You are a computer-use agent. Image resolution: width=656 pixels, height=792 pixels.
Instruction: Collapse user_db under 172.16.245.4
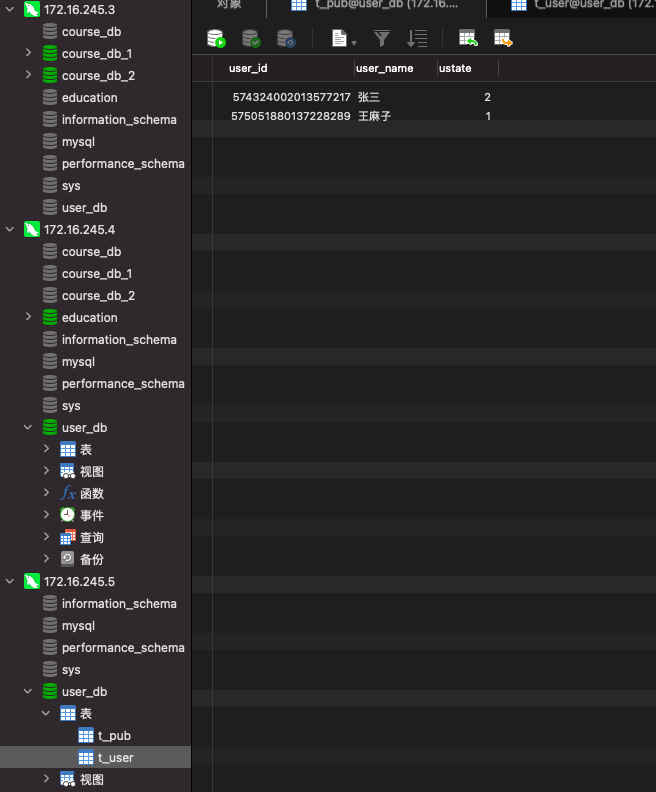tap(28, 427)
